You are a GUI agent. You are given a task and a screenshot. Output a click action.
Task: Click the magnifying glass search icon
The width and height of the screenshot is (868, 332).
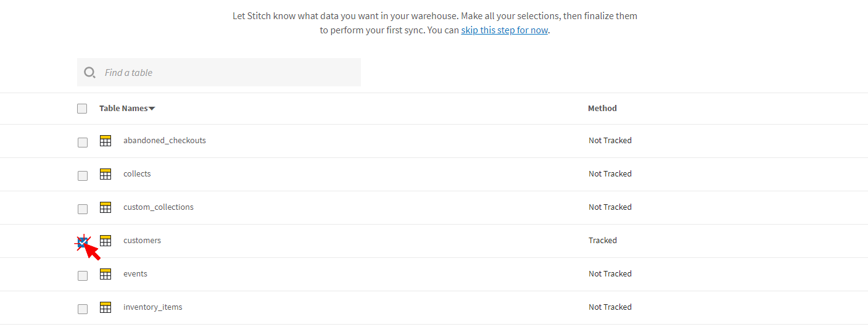pyautogui.click(x=90, y=73)
